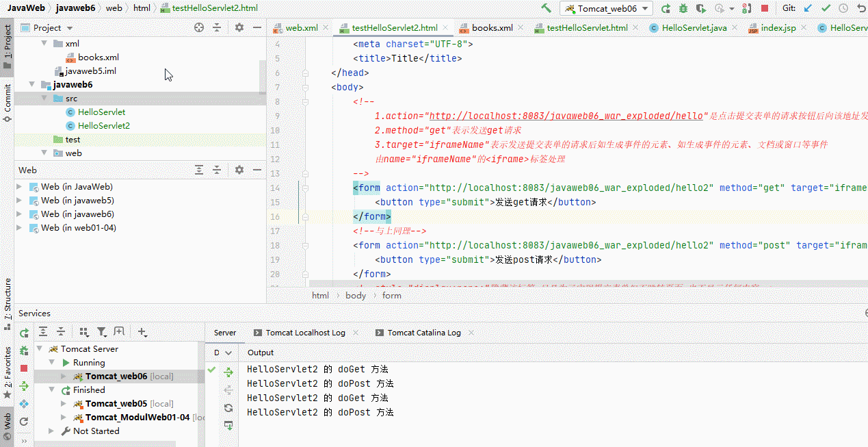The width and height of the screenshot is (868, 447).
Task: Open the Commit tool window tab
Action: point(8,103)
